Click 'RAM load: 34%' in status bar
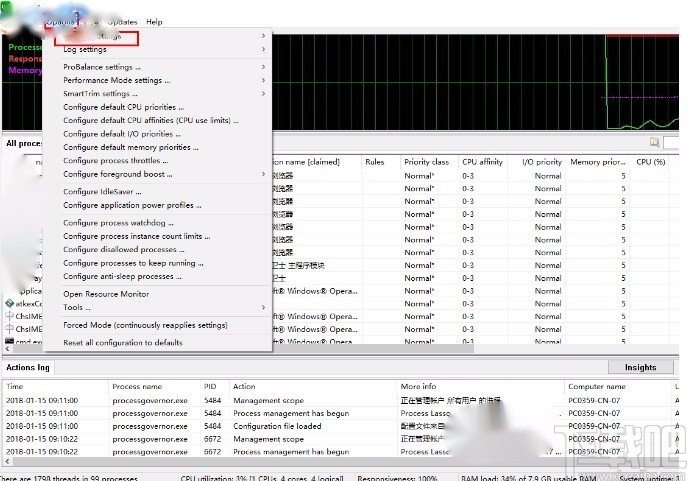Image resolution: width=689 pixels, height=481 pixels. tap(529, 477)
